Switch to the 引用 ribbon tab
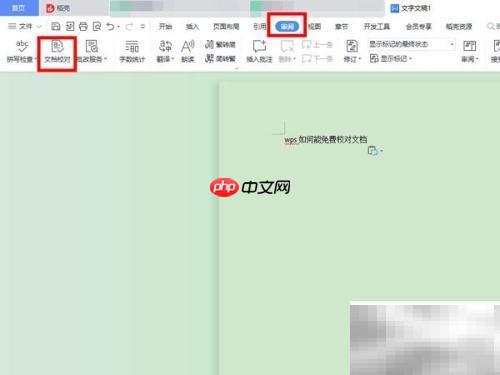The width and height of the screenshot is (500, 375). 260,26
